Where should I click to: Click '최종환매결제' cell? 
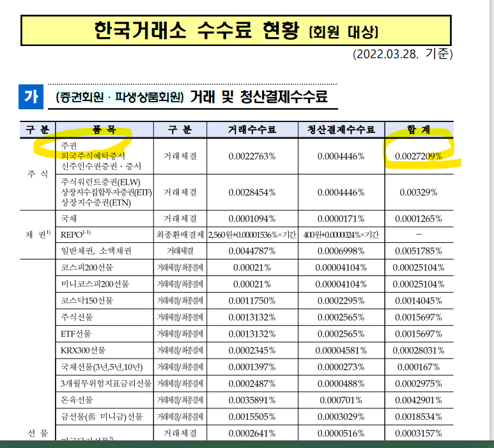pos(180,235)
